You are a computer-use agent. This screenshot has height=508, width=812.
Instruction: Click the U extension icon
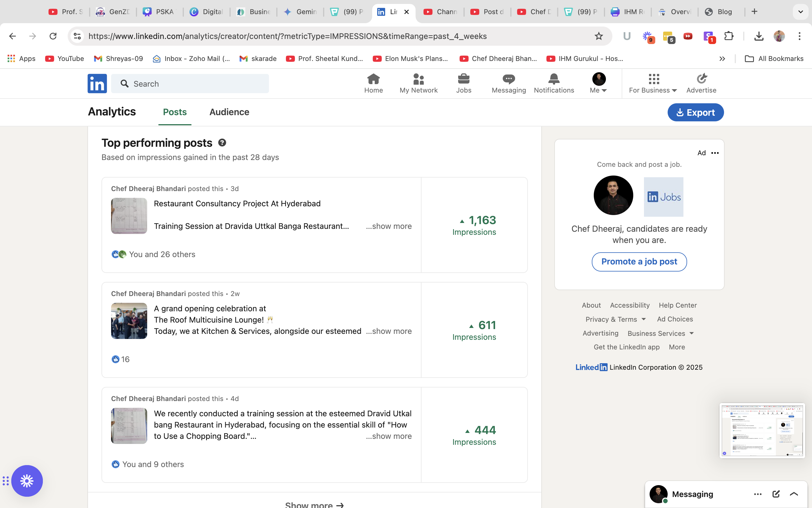(x=627, y=36)
